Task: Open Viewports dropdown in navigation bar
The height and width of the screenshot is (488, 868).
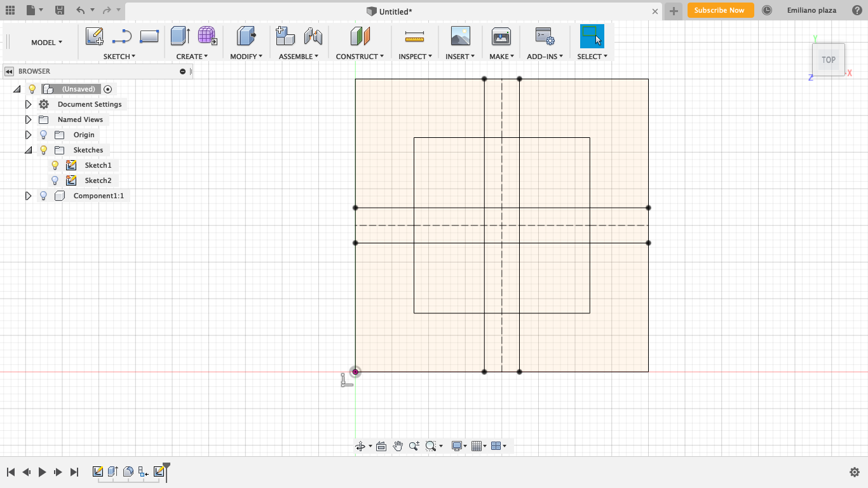Action: coord(499,446)
